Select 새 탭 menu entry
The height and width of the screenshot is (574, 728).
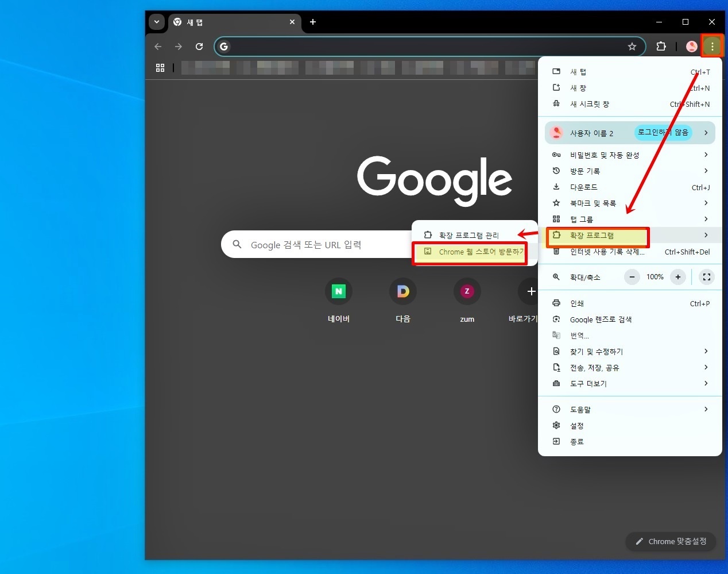click(630, 72)
